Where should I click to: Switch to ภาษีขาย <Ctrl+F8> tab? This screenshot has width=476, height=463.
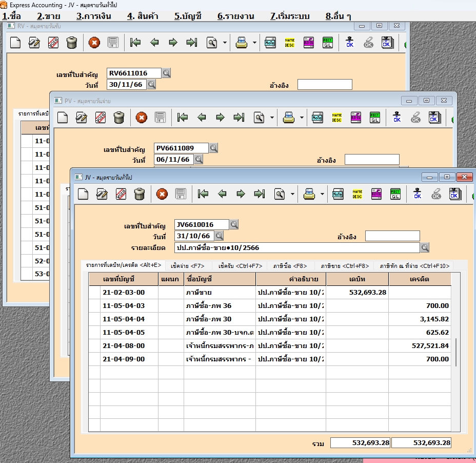(x=345, y=266)
